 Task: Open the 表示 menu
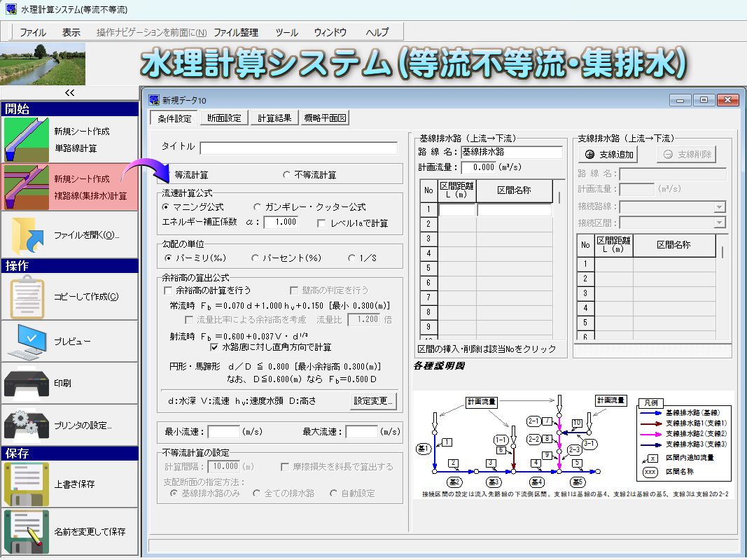pos(71,32)
